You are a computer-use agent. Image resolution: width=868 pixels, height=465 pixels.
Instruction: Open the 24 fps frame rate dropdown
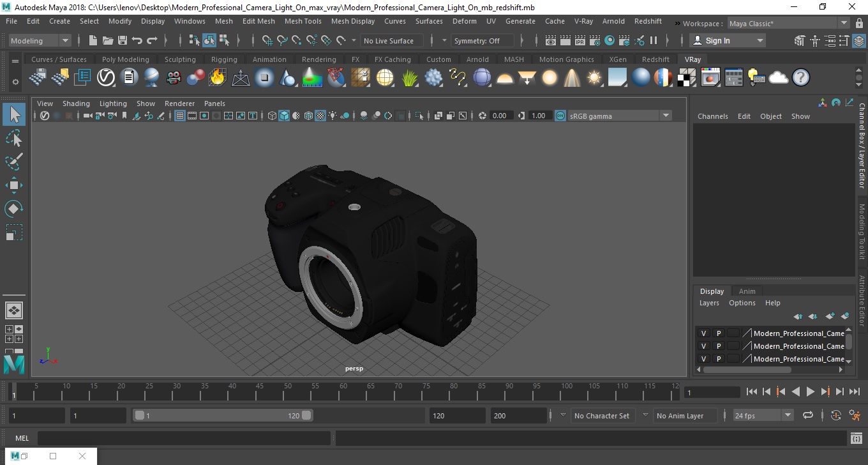click(763, 415)
